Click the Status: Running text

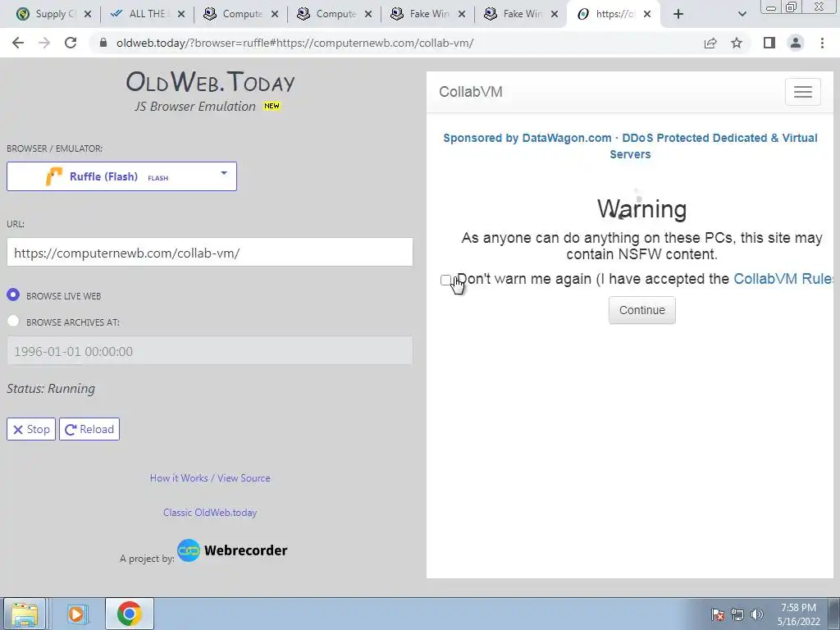point(51,388)
